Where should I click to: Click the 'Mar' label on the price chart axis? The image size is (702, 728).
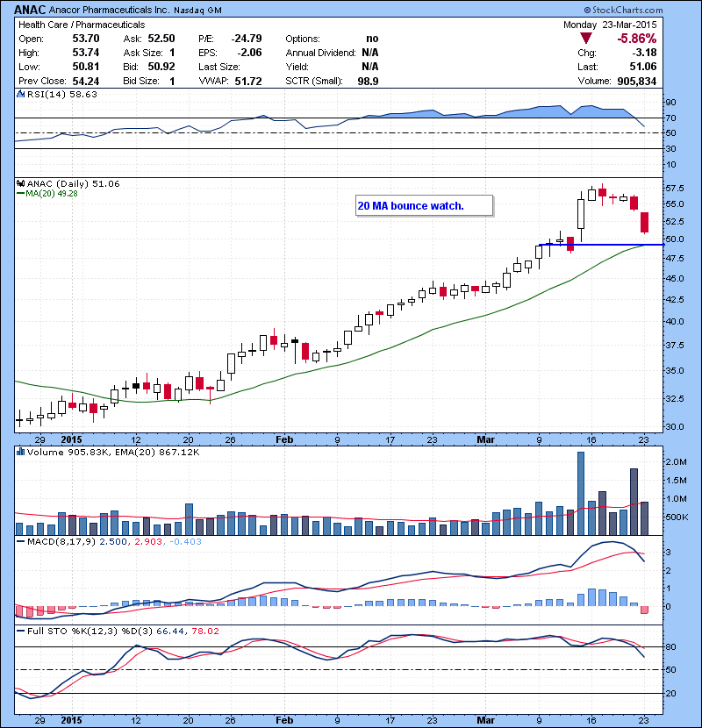(485, 439)
